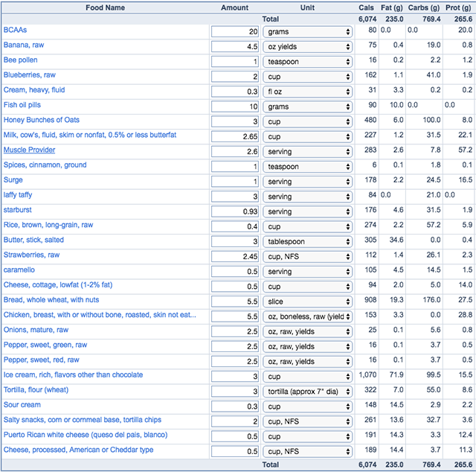Image resolution: width=476 pixels, height=472 pixels.
Task: Click the starburst amount field 0.93
Action: 235,211
